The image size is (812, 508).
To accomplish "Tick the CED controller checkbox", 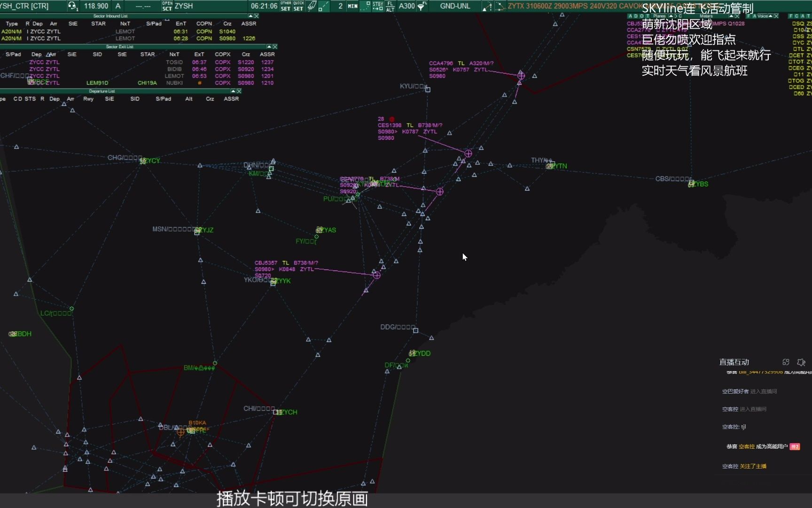I will click(x=790, y=87).
